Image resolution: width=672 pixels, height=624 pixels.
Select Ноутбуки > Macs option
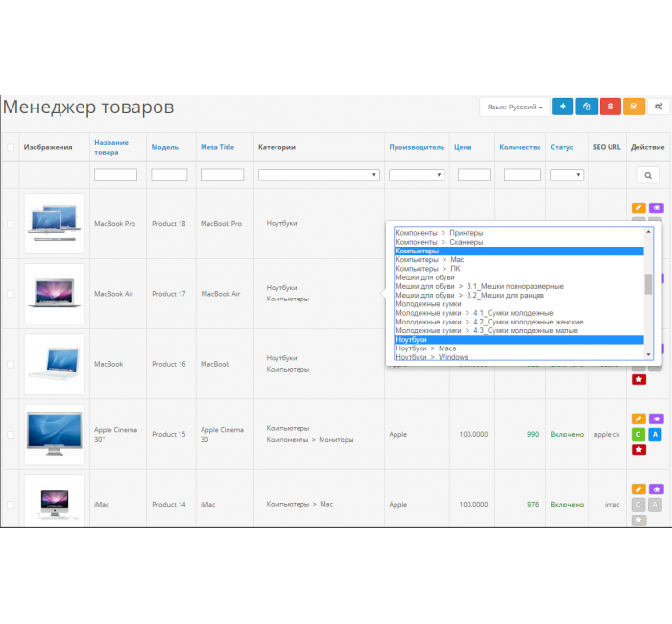click(x=518, y=348)
